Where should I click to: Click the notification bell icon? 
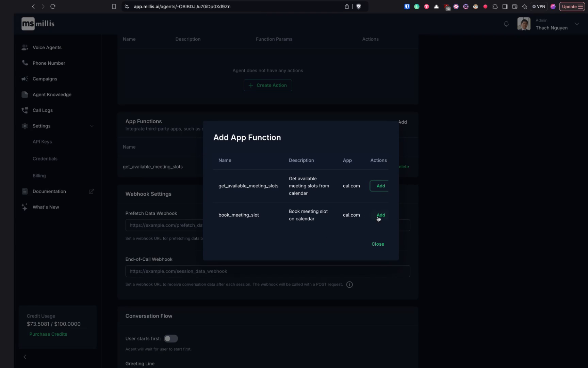pos(506,24)
